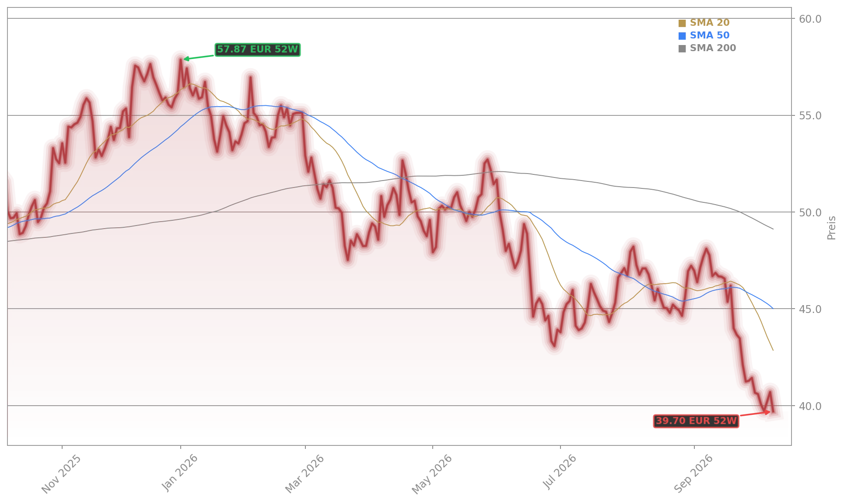Select the SMA 20 legend label
Image resolution: width=844 pixels, height=504 pixels.
[709, 23]
